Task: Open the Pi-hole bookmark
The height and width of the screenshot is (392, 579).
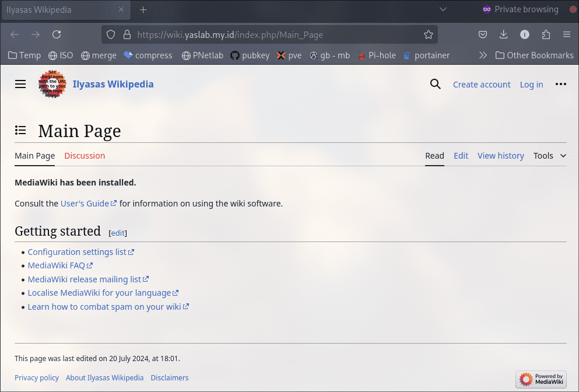Action: click(377, 55)
